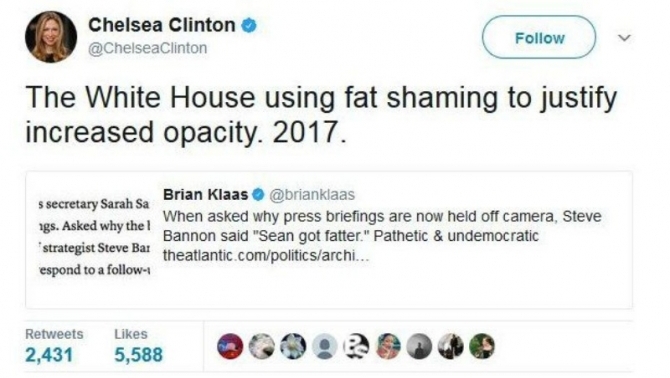Click the white flower liker avatar
Image resolution: width=670 pixels, height=378 pixels.
click(293, 346)
